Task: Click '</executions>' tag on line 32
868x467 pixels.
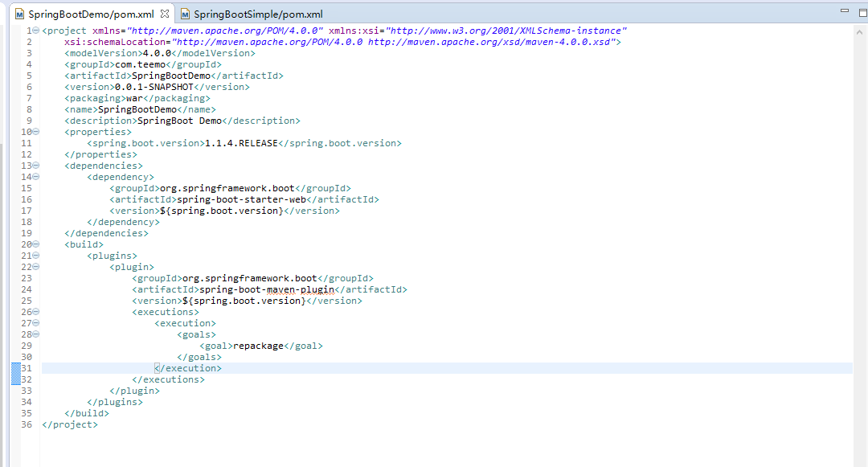Action: point(168,379)
